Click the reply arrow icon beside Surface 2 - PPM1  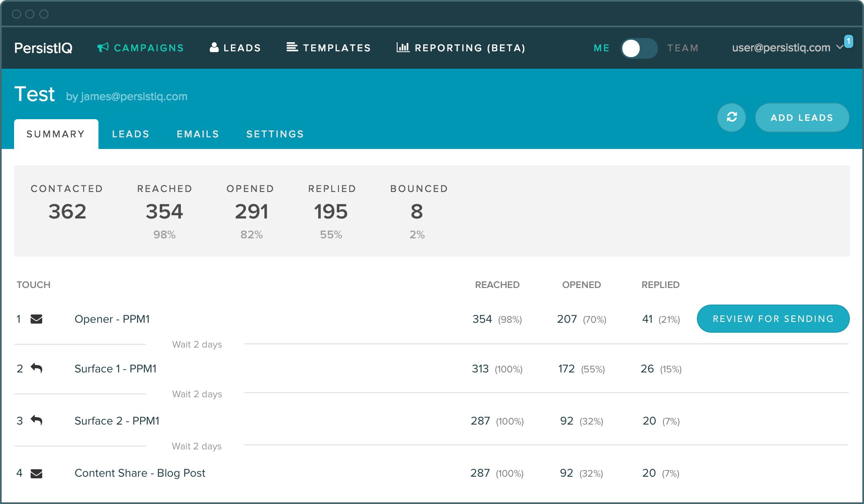pos(37,420)
